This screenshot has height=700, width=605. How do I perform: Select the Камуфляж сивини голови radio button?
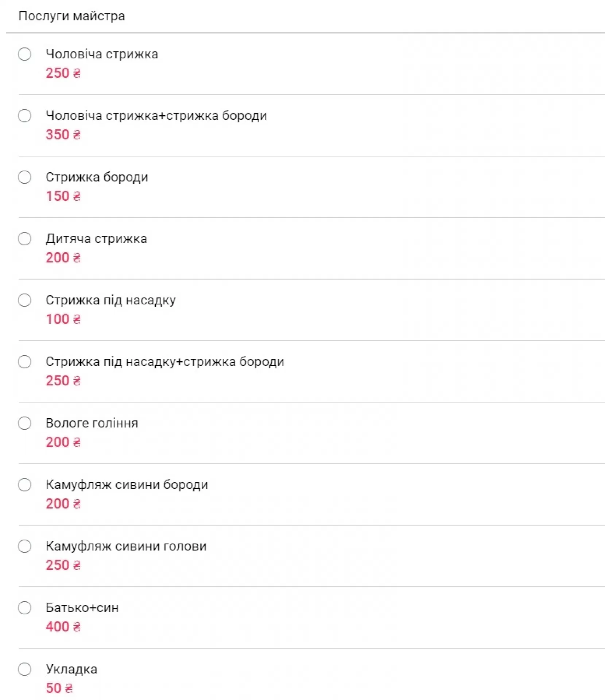point(24,547)
